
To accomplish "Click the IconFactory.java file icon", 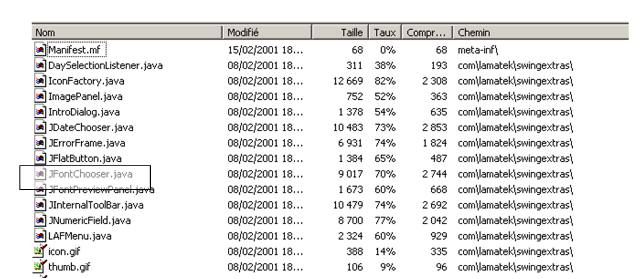I will point(40,81).
